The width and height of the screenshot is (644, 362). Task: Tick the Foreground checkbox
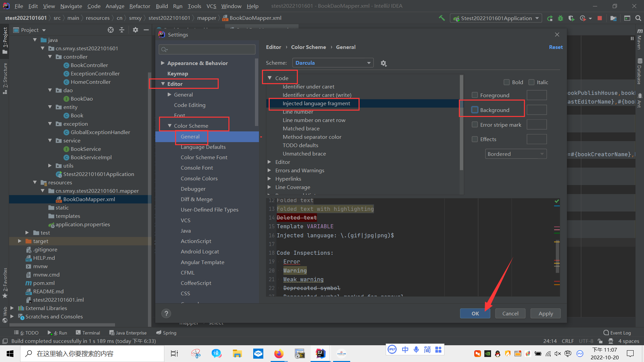(475, 95)
